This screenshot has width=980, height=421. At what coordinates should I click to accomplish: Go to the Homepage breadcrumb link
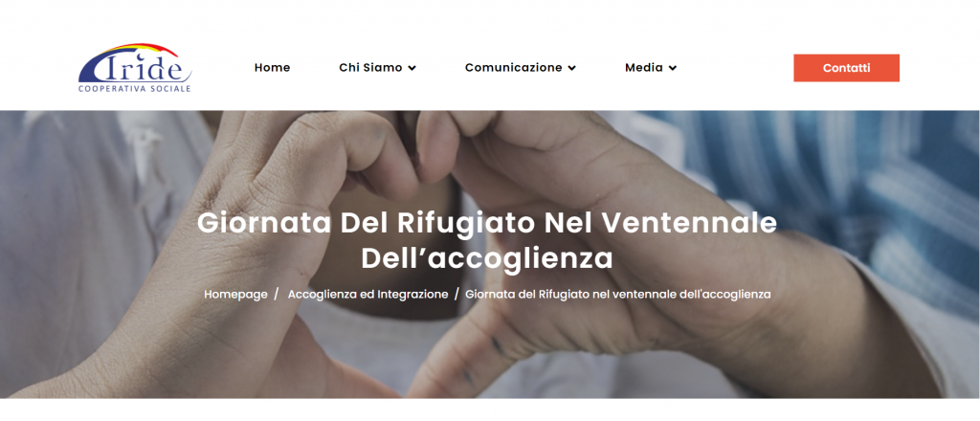click(235, 294)
